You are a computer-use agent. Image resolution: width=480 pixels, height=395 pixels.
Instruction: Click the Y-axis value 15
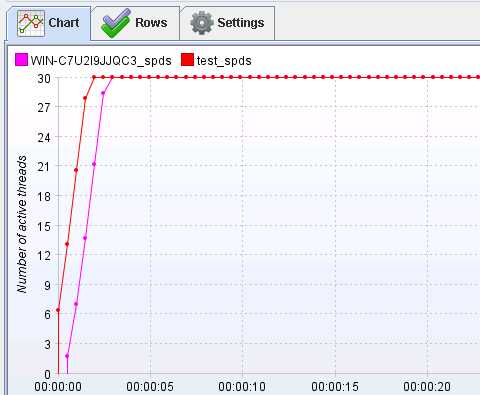pyautogui.click(x=44, y=226)
